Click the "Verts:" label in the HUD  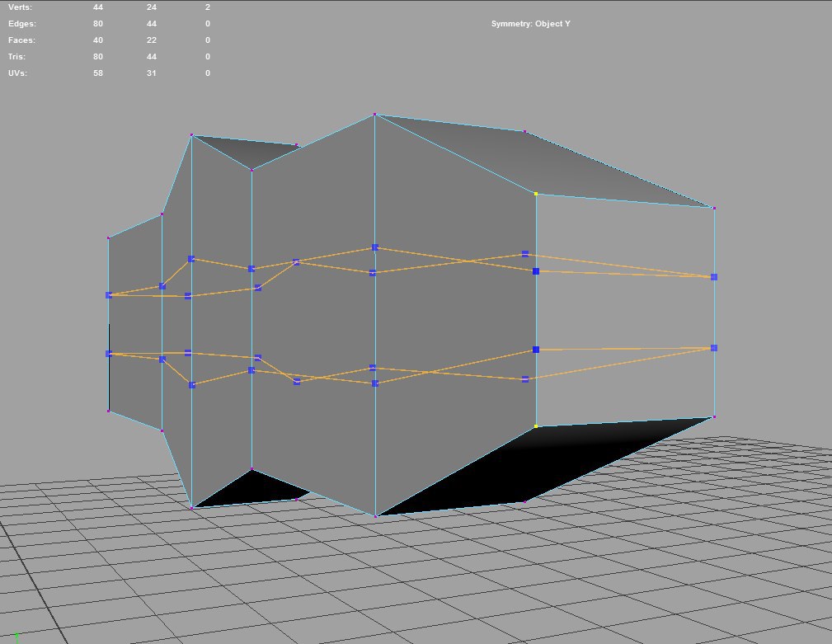(x=20, y=7)
